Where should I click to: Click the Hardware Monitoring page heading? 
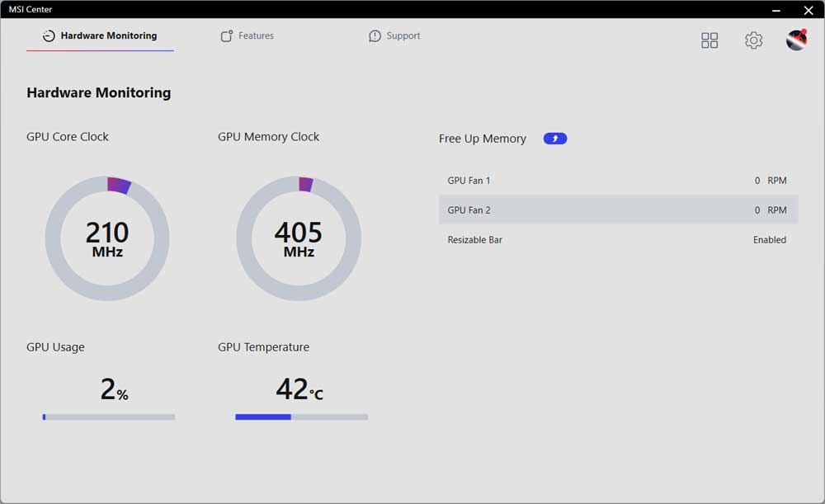click(99, 92)
